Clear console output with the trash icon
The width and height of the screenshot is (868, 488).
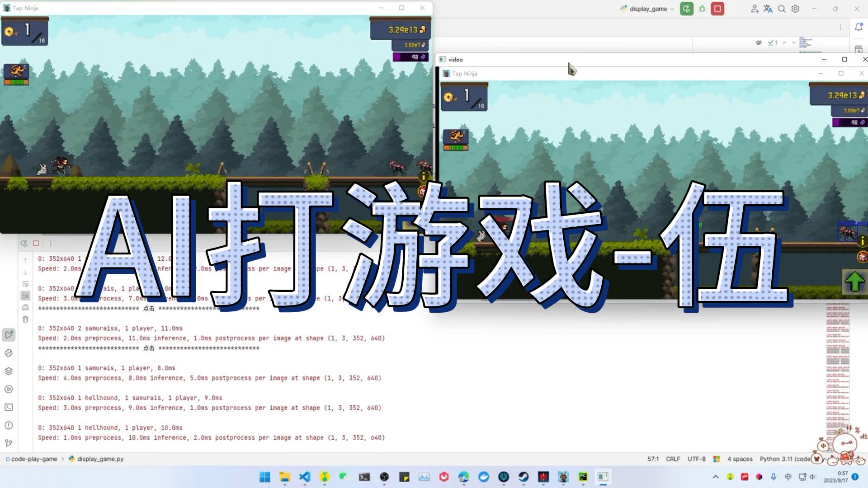25,319
